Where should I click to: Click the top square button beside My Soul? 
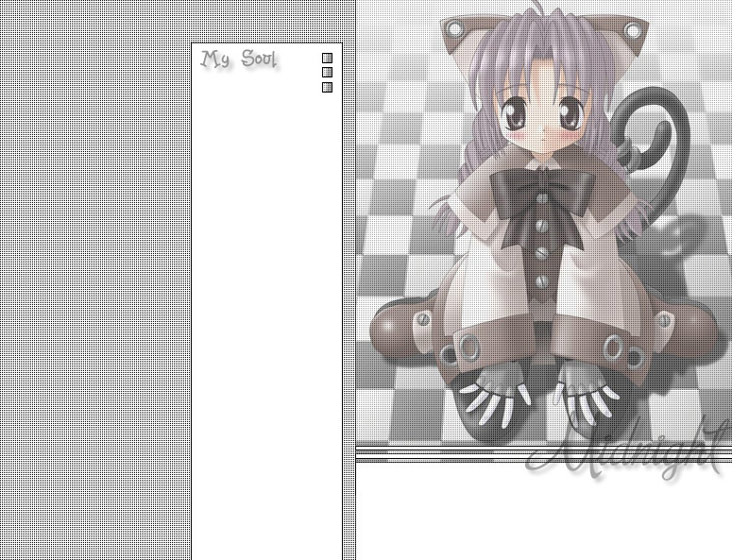(327, 58)
